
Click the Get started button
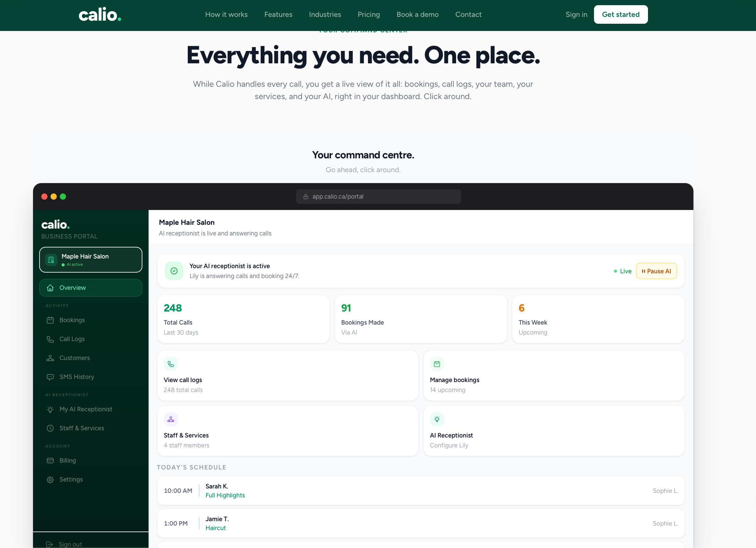pyautogui.click(x=621, y=14)
